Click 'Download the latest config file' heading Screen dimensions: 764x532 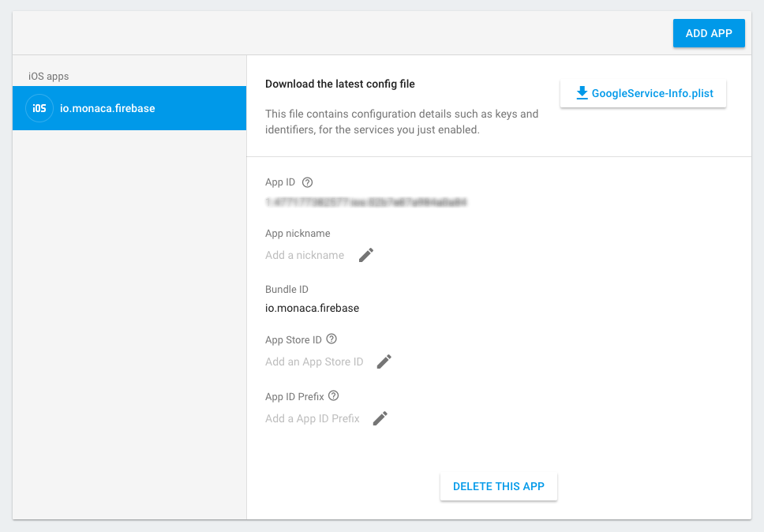point(339,84)
